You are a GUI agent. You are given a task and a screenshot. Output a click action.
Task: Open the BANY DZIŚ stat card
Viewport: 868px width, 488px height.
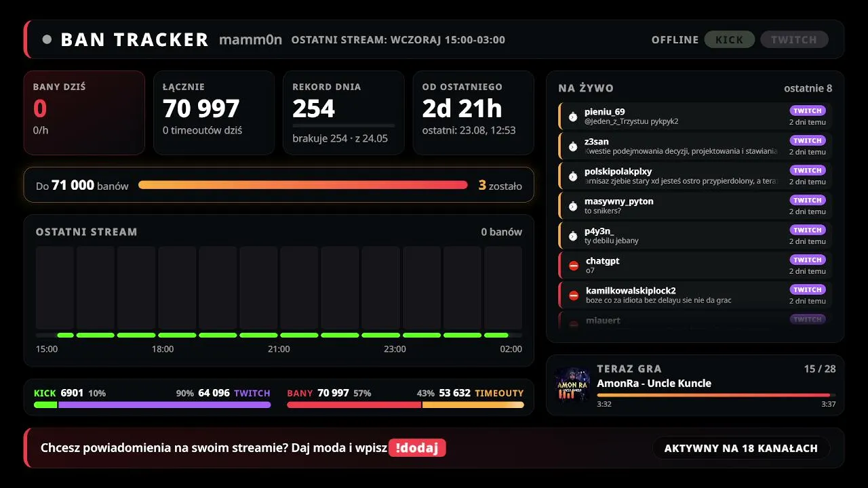click(84, 113)
